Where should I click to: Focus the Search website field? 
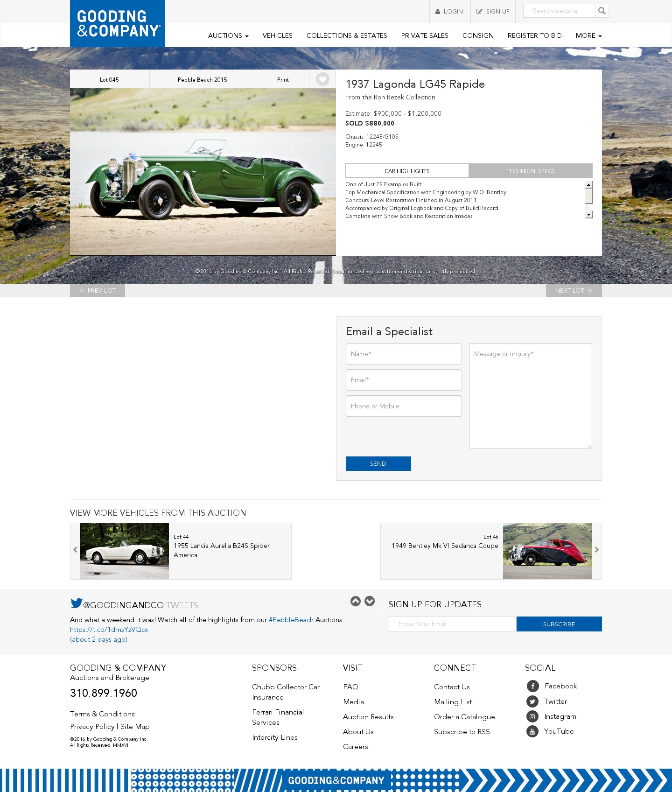[x=559, y=11]
